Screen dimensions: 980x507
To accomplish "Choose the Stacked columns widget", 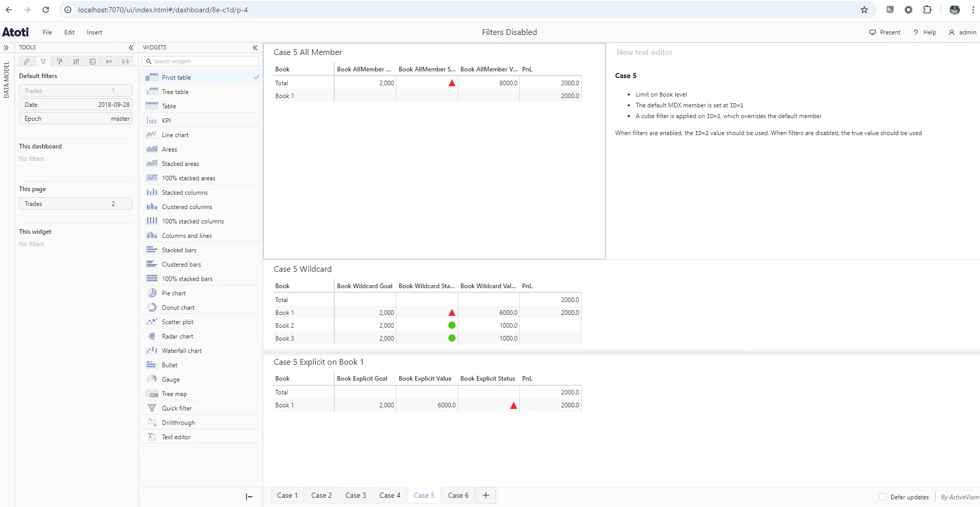I will click(201, 192).
